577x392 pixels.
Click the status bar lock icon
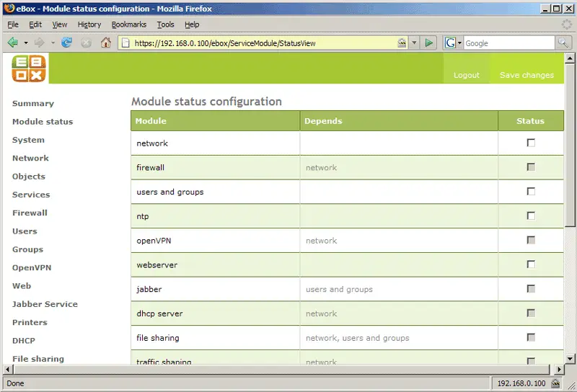(555, 383)
